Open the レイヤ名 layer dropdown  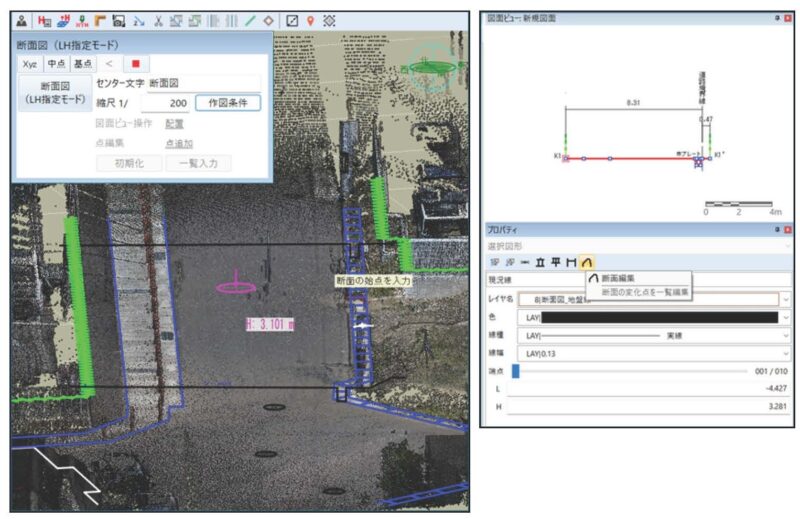[785, 298]
